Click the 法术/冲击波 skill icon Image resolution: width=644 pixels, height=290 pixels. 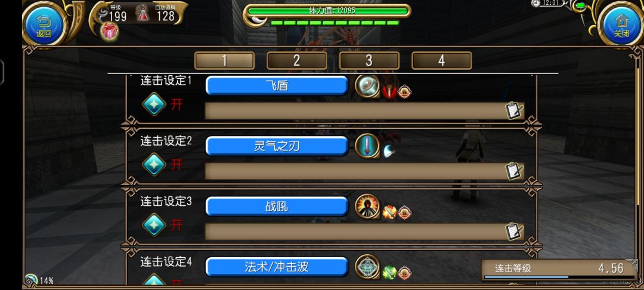click(366, 267)
